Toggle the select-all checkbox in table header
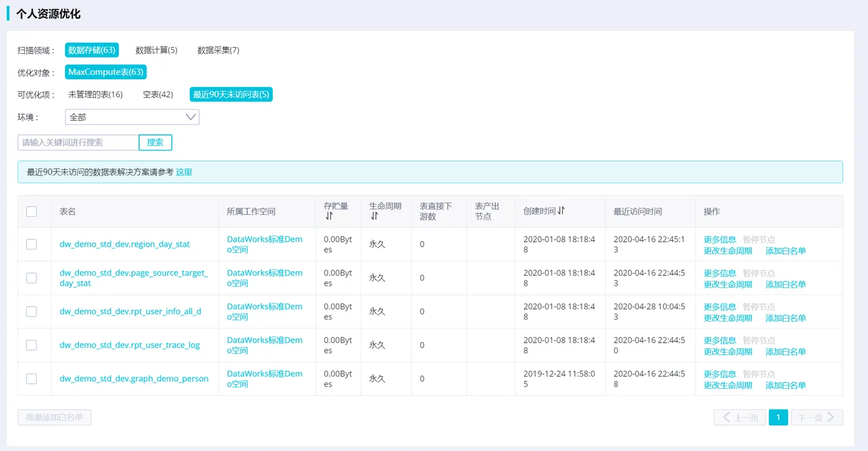The height and width of the screenshot is (451, 868). (32, 211)
